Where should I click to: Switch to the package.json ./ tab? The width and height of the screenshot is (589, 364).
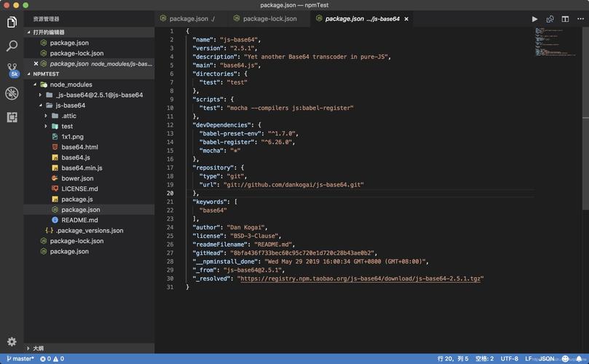pyautogui.click(x=191, y=19)
